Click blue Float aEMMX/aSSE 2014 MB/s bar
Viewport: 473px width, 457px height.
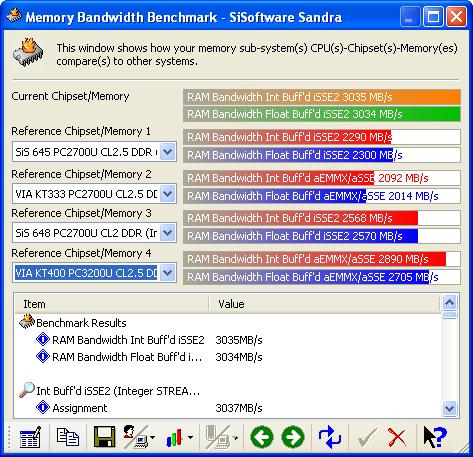[322, 196]
